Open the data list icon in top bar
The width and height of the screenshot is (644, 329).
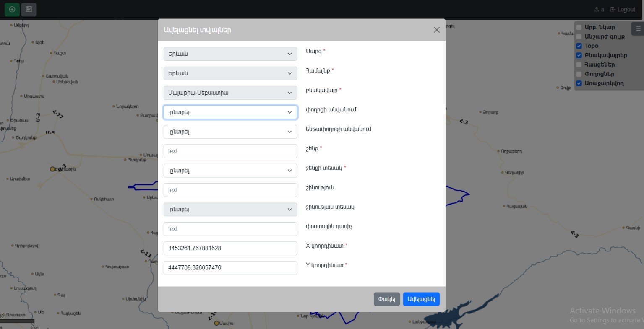click(x=29, y=9)
